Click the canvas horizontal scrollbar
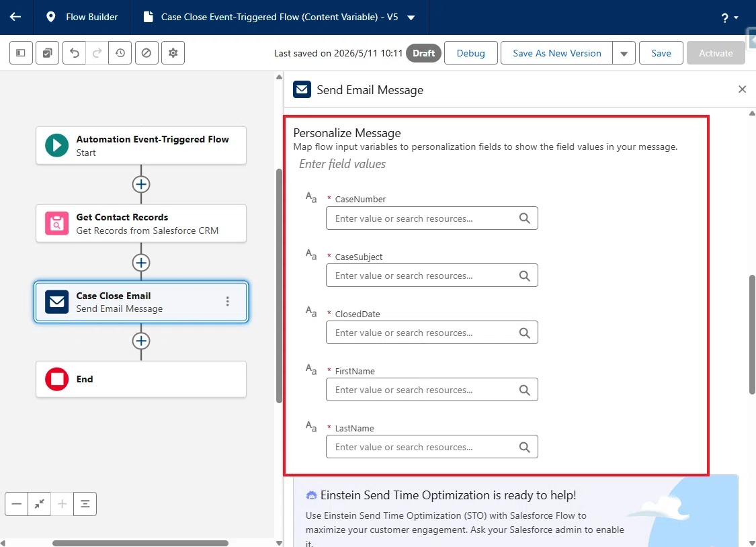The width and height of the screenshot is (756, 547). point(140,543)
